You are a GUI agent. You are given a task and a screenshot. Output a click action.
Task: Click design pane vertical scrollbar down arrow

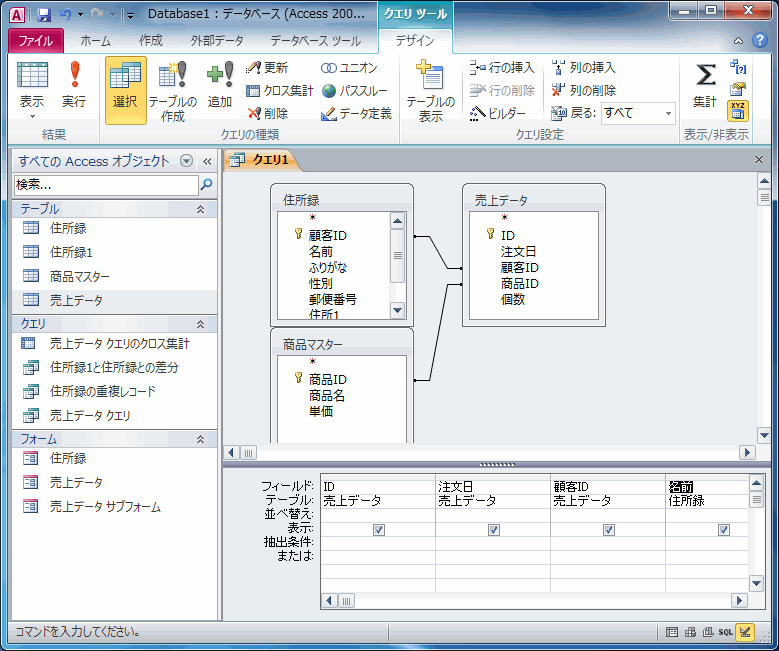click(x=764, y=436)
